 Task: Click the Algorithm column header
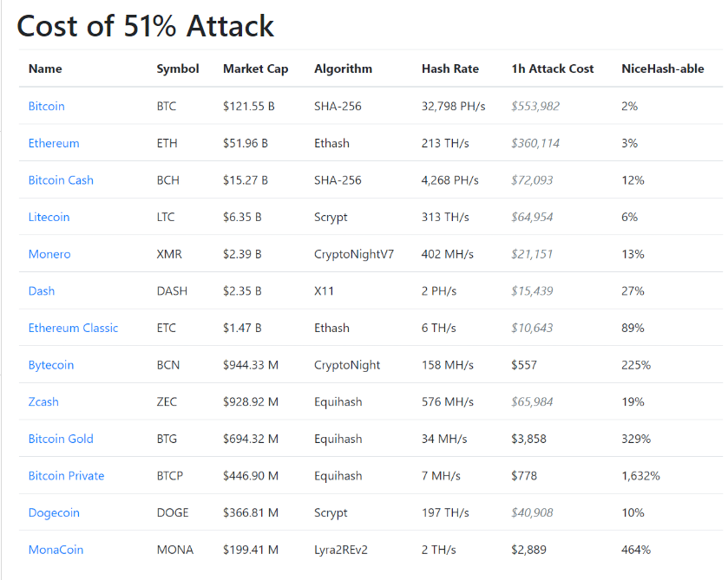(x=343, y=68)
